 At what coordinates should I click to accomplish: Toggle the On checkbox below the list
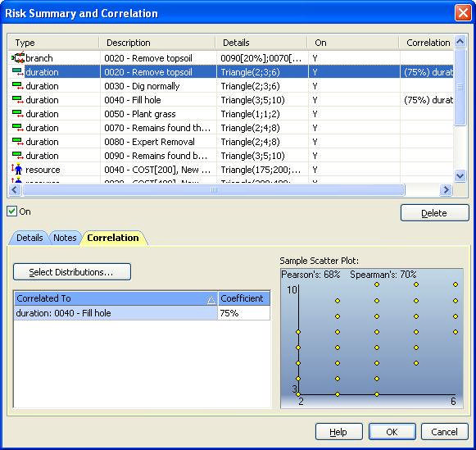click(x=11, y=211)
